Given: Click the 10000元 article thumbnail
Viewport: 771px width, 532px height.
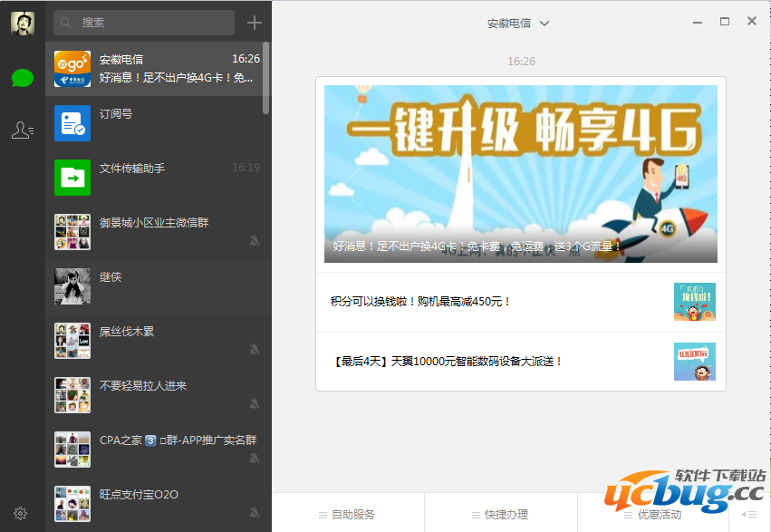Looking at the screenshot, I should point(695,362).
